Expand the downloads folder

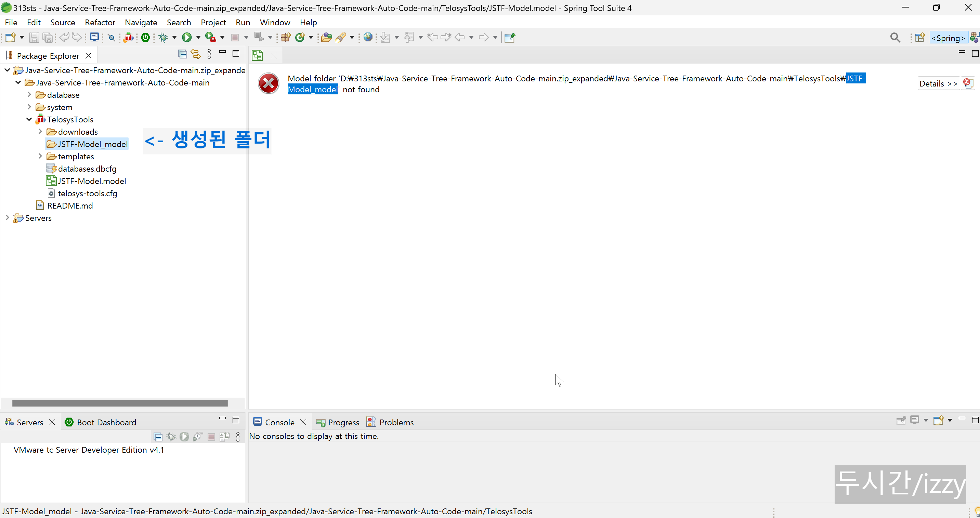40,132
